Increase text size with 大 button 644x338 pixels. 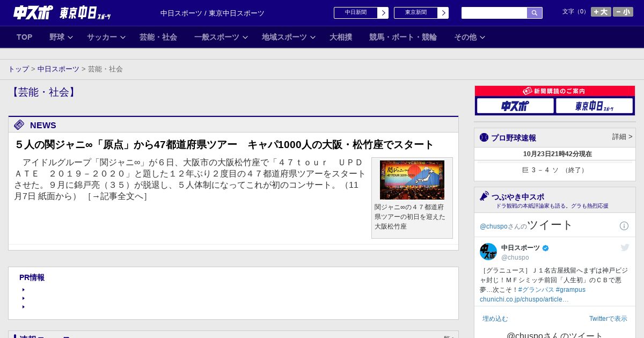[x=601, y=12]
